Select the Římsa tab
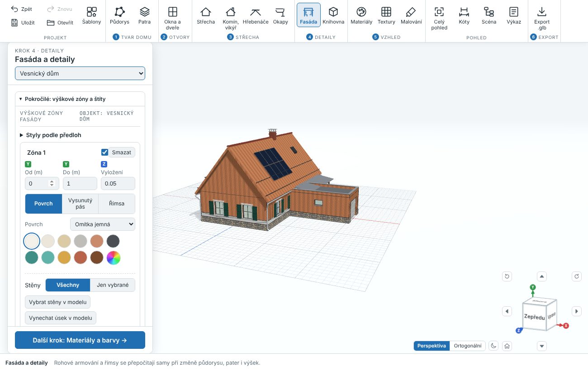Viewport: 588px width, 371px height. 117,204
